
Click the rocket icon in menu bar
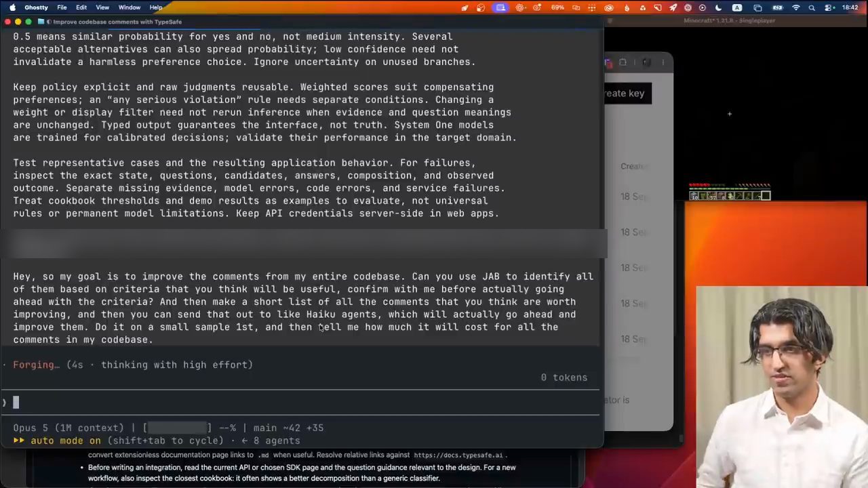tap(673, 7)
